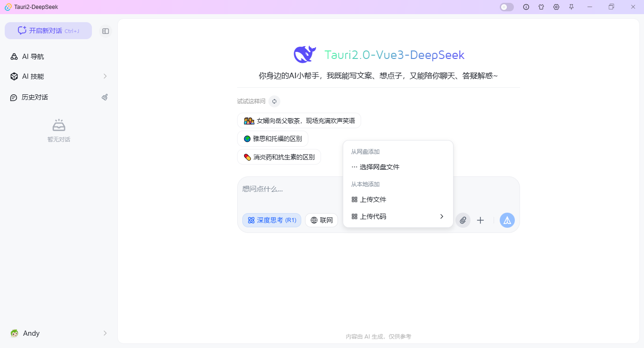Choose 上传文件 from popup menu

click(398, 199)
